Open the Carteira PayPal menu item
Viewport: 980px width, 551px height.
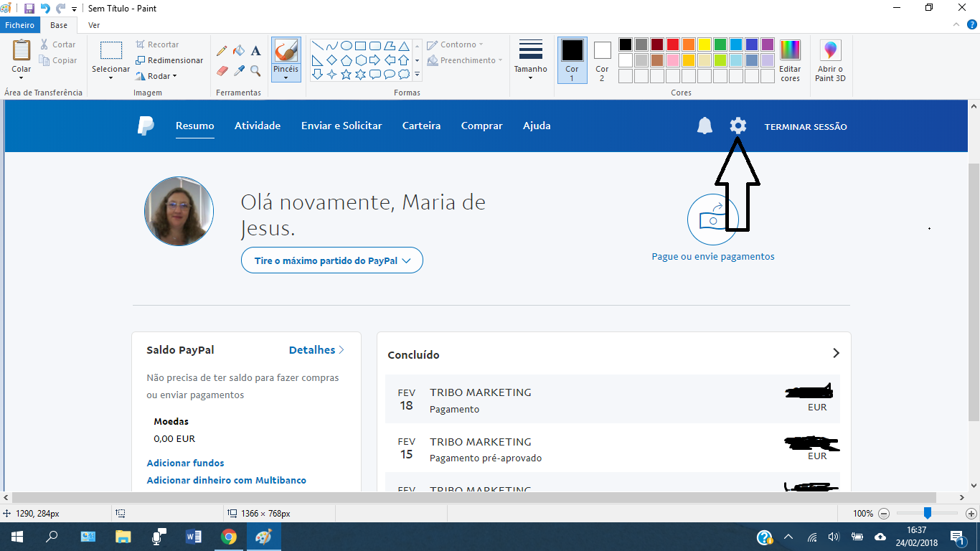click(x=421, y=126)
